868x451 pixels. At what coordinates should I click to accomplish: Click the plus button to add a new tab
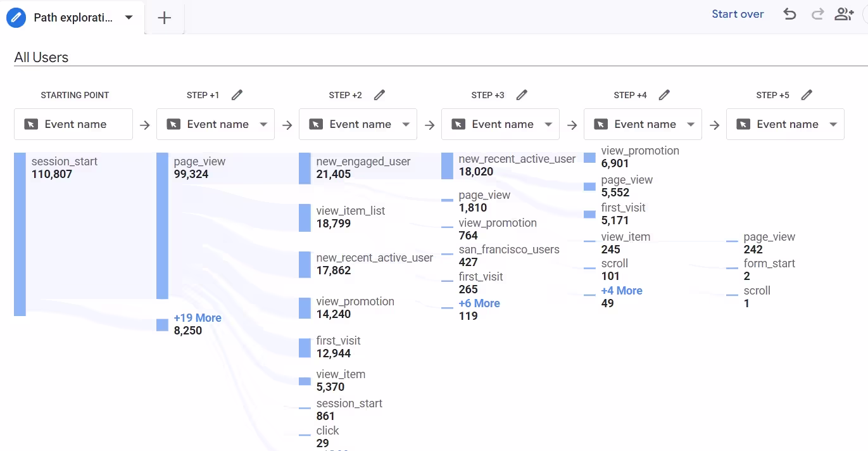coord(164,18)
